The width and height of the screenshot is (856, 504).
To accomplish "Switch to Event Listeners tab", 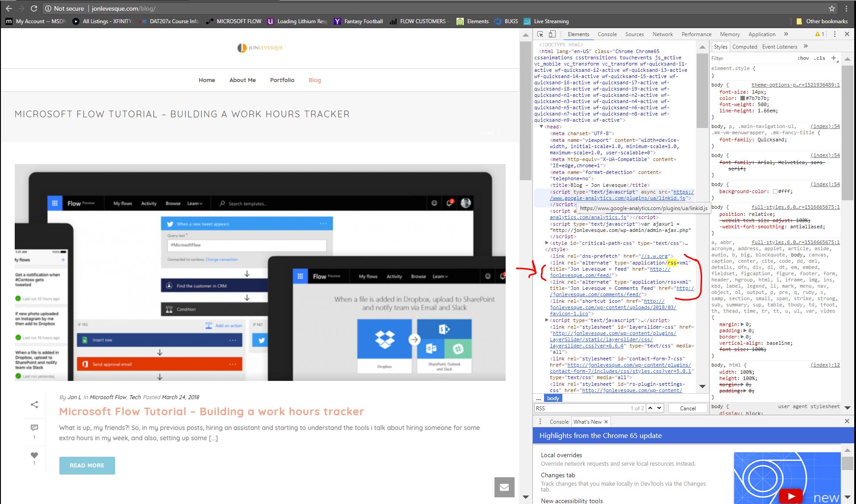I will pos(779,47).
